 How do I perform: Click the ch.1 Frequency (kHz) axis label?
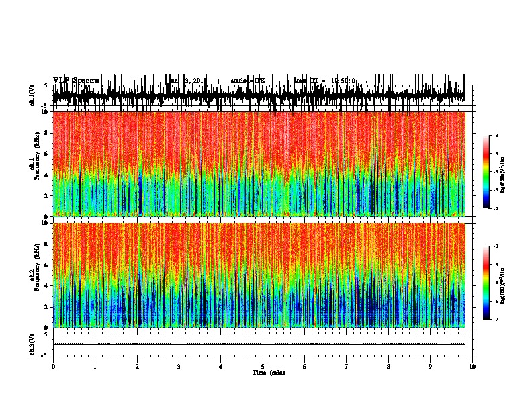(x=34, y=154)
